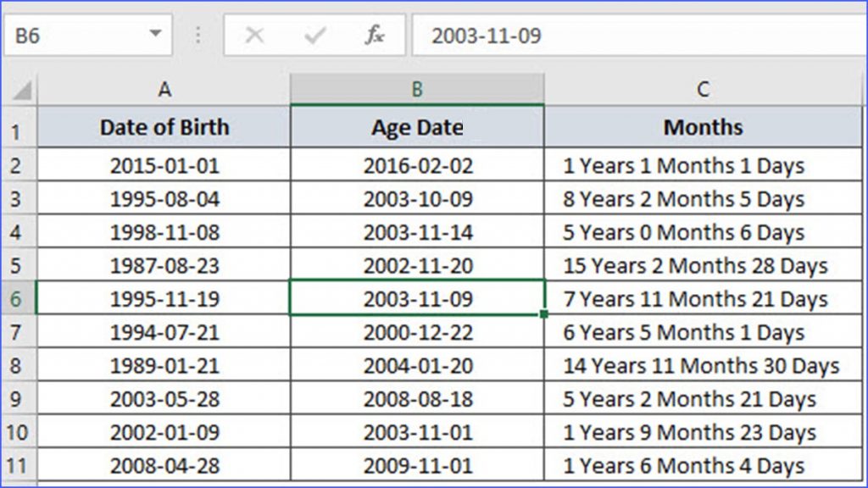Click the cell showing 2009-11-01

[417, 464]
